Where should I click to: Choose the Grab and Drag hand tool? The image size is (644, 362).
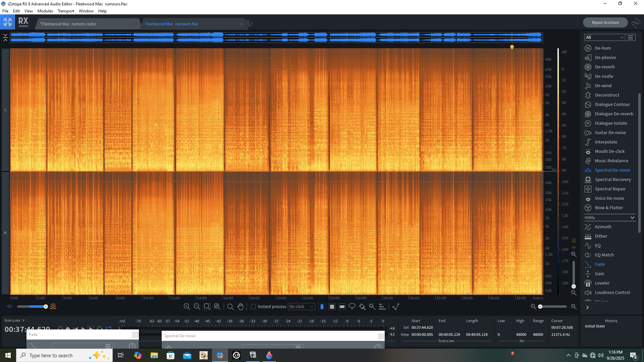tap(240, 306)
